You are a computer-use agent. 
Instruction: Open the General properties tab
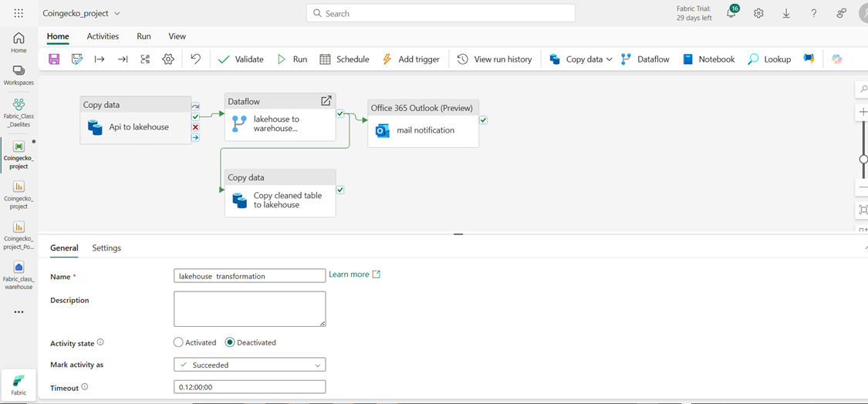point(64,248)
